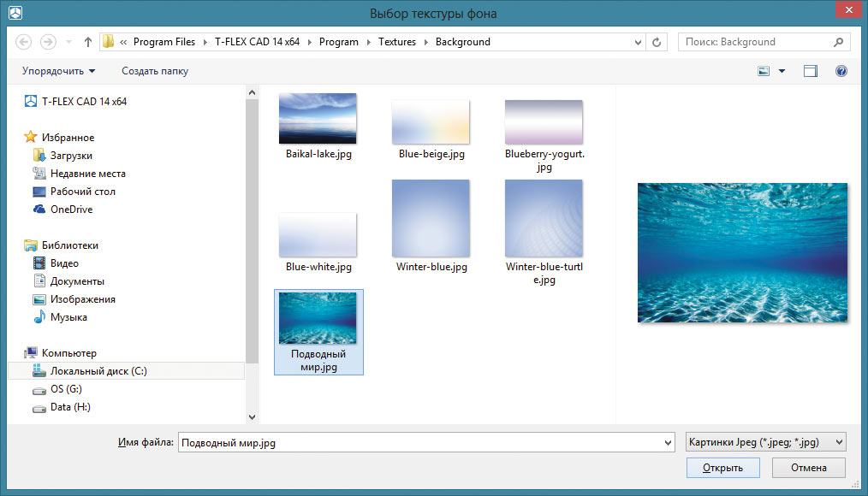Image resolution: width=868 pixels, height=496 pixels.
Task: Expand the address bar history dropdown
Action: tap(638, 42)
